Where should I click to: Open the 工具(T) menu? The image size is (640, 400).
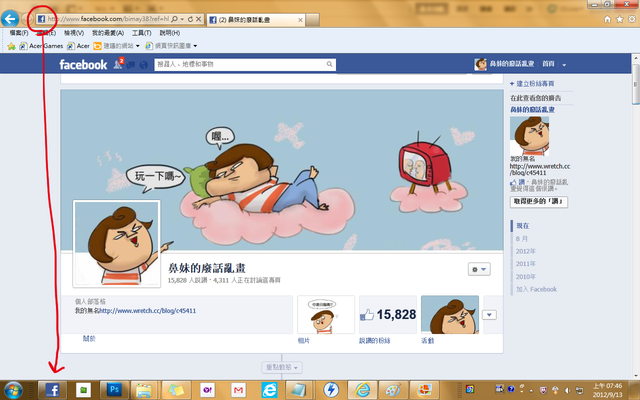point(142,33)
